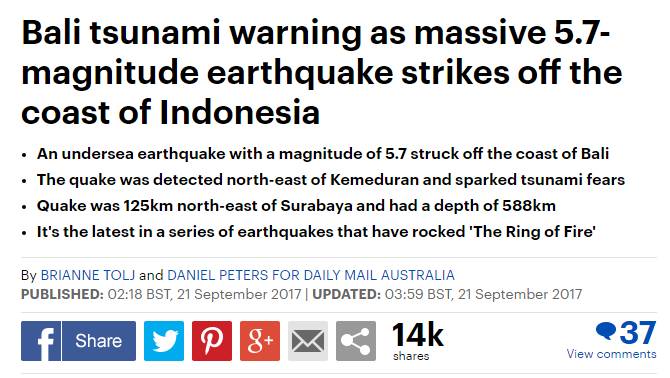This screenshot has width=670, height=378.
Task: Click the Updated 03:59 BST timestamp
Action: pos(447,294)
